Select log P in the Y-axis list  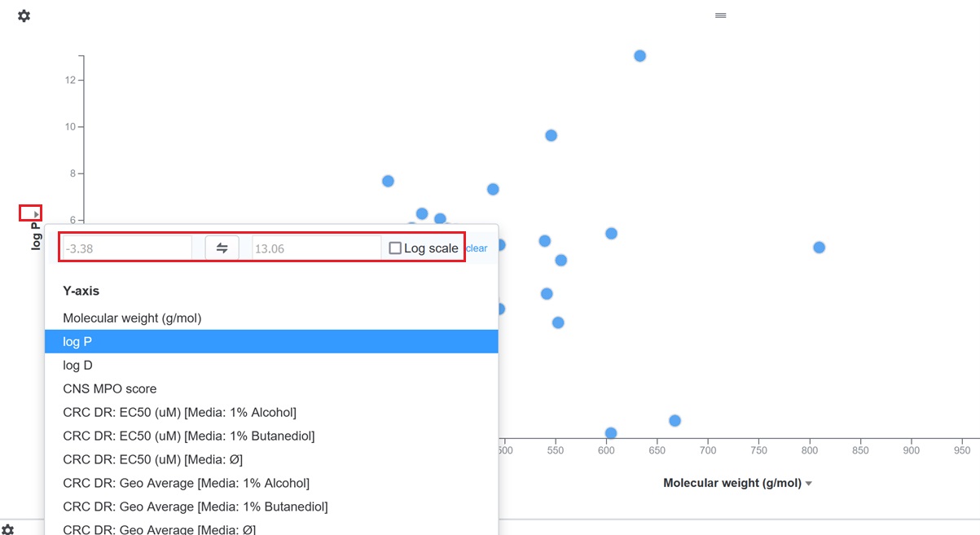pyautogui.click(x=271, y=342)
